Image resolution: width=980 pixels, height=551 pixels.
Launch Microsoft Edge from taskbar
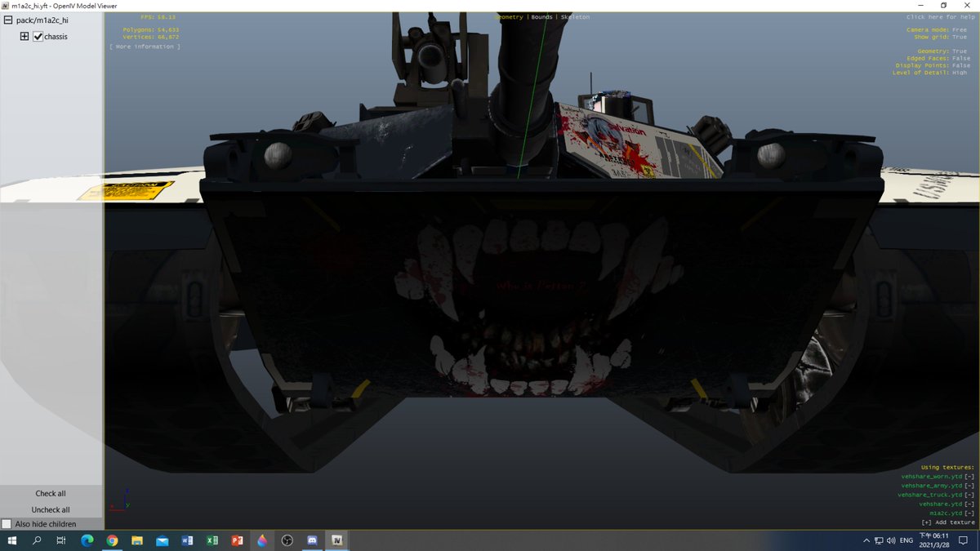pyautogui.click(x=87, y=540)
